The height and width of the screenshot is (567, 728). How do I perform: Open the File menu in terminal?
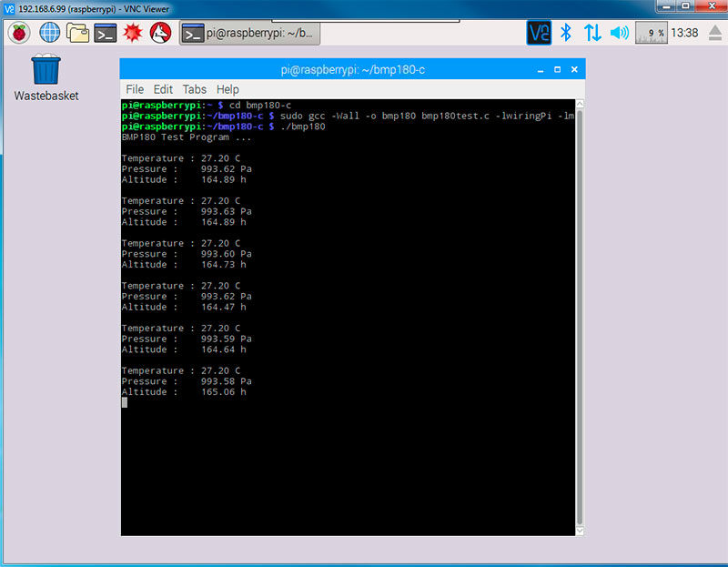tap(135, 89)
